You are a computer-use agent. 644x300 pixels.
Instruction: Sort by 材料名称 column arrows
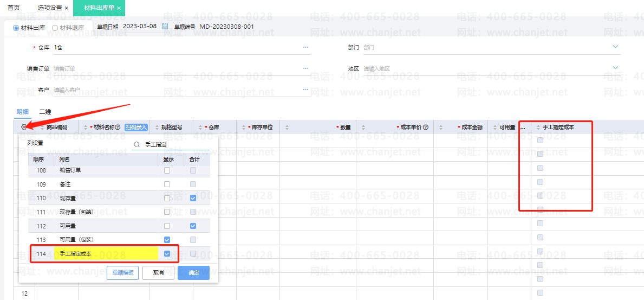[x=86, y=127]
